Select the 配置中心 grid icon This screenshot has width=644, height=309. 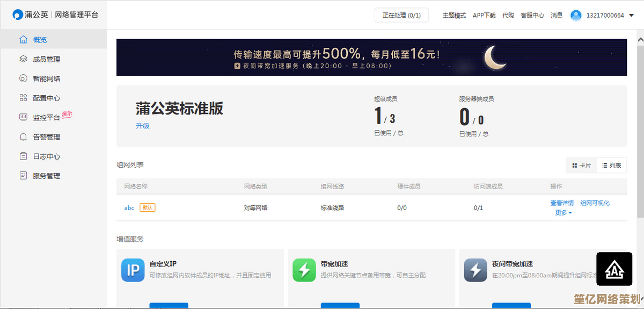coord(23,98)
